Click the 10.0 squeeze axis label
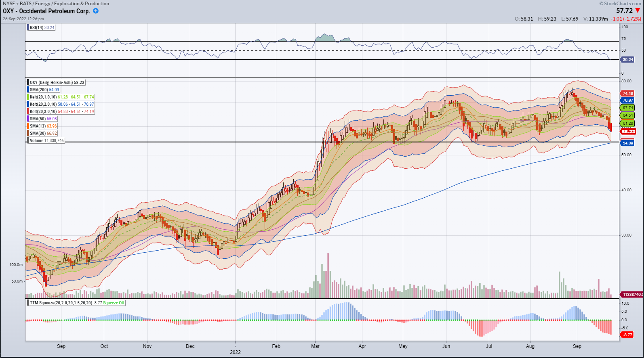644x358 pixels. [x=625, y=303]
